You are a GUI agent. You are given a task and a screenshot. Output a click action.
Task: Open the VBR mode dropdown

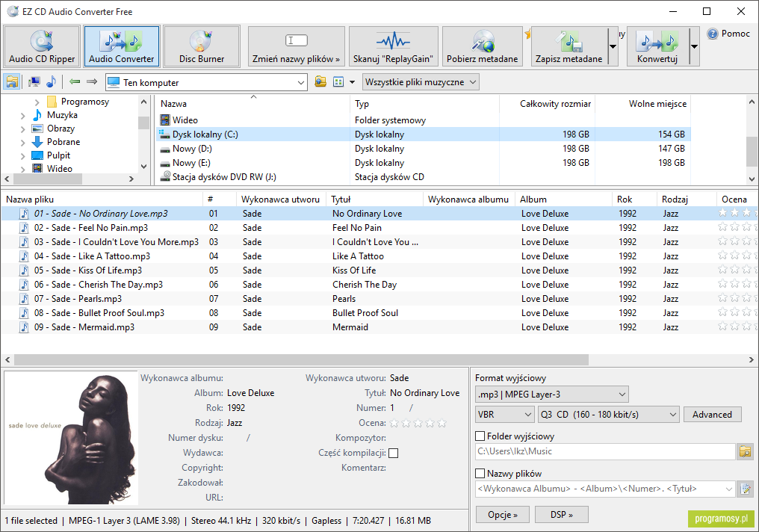coord(505,415)
